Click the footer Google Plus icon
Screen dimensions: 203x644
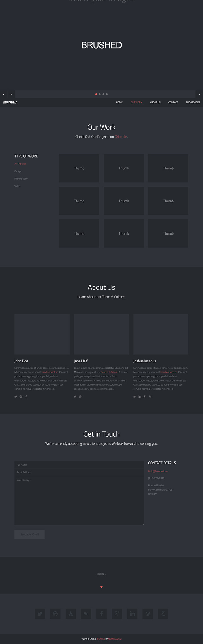click(x=117, y=613)
